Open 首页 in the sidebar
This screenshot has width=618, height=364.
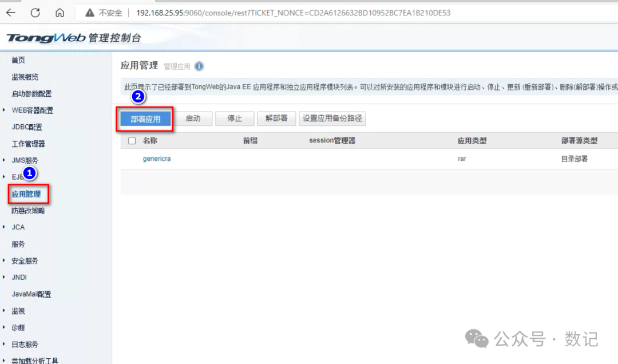pos(18,60)
